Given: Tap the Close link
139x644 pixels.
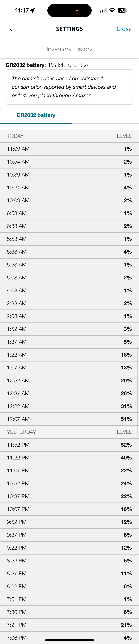Looking at the screenshot, I should pos(124,29).
